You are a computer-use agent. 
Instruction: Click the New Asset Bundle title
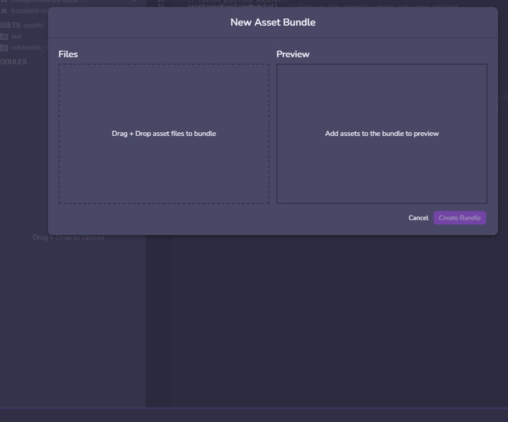click(x=273, y=22)
